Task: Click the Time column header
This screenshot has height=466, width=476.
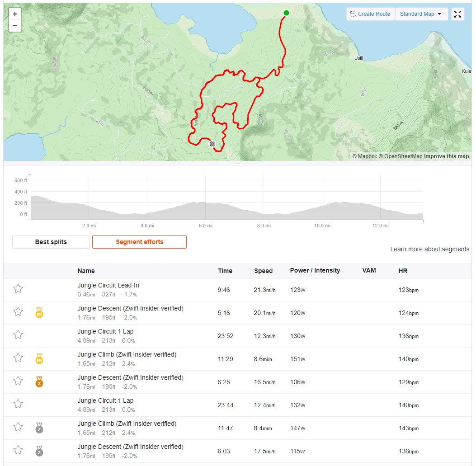Action: point(225,271)
